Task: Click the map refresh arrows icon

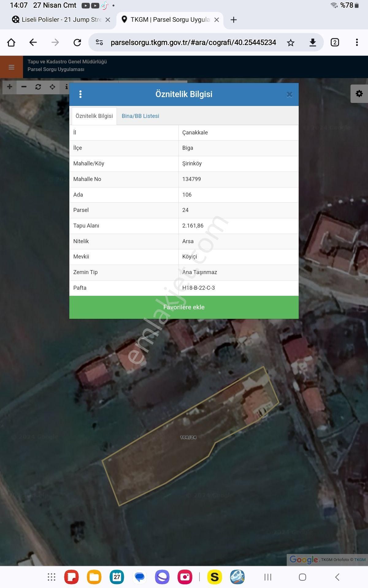Action: (x=38, y=87)
